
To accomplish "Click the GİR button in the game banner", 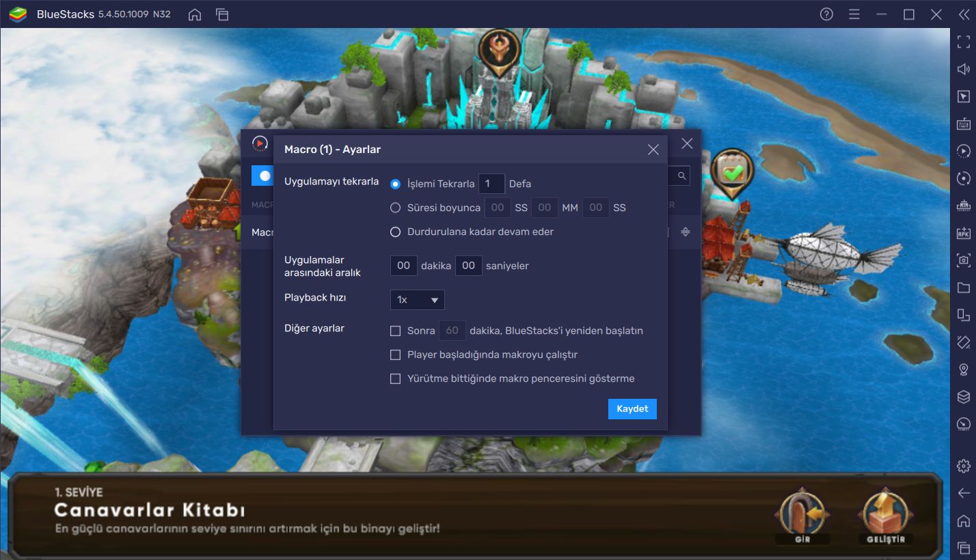I will (x=802, y=516).
